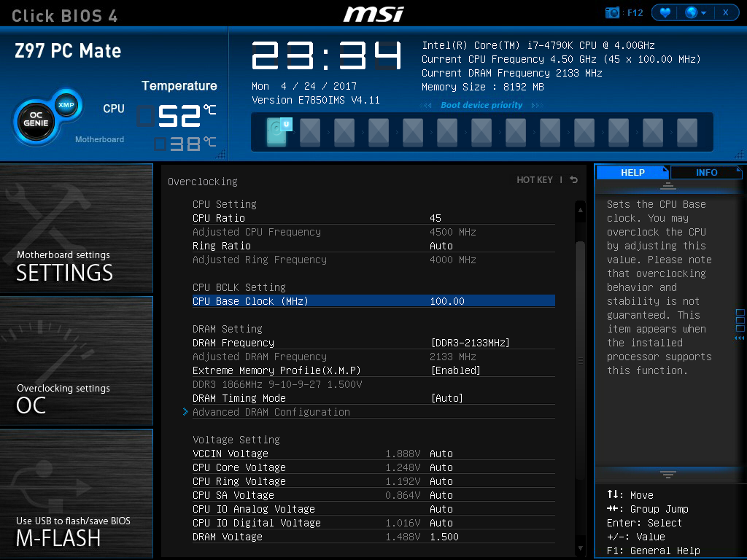Screen dimensions: 747x560
Task: Toggle the OC Genie button
Action: (x=36, y=122)
